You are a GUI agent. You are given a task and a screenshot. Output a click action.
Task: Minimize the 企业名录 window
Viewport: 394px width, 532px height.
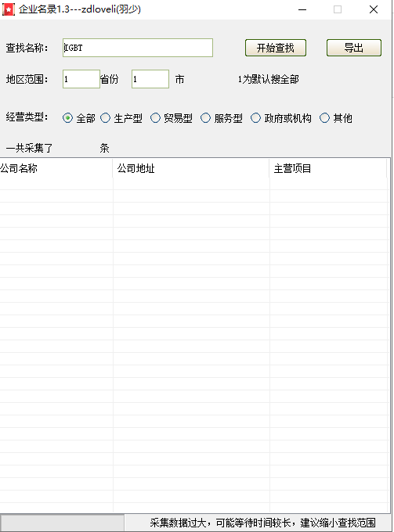click(302, 9)
